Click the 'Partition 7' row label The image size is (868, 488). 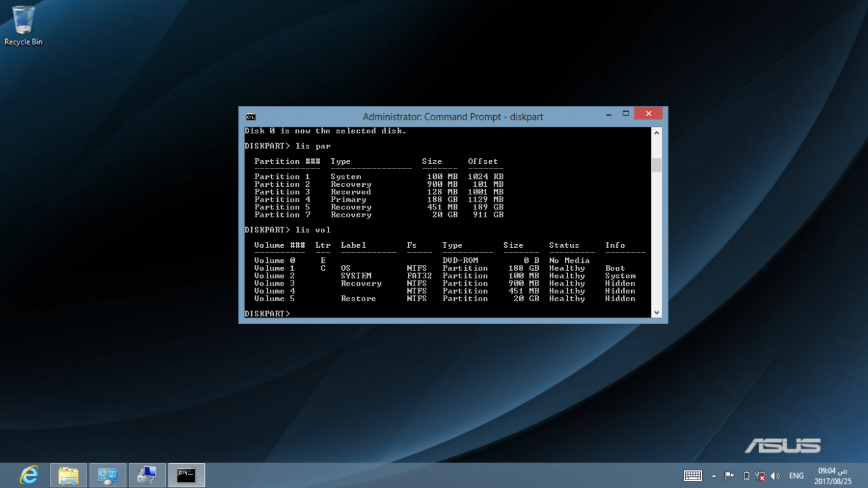pyautogui.click(x=282, y=215)
